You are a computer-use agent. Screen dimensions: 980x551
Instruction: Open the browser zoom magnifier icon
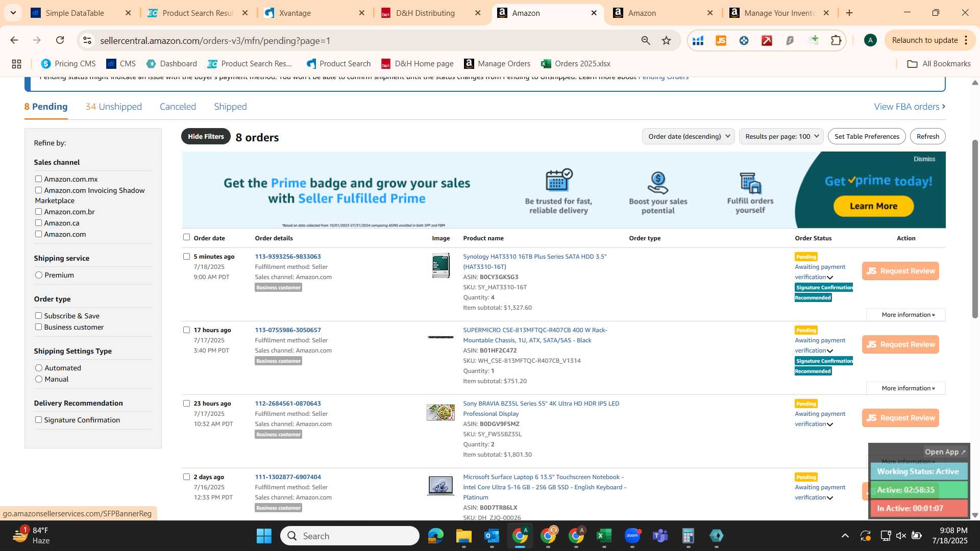pyautogui.click(x=646, y=40)
